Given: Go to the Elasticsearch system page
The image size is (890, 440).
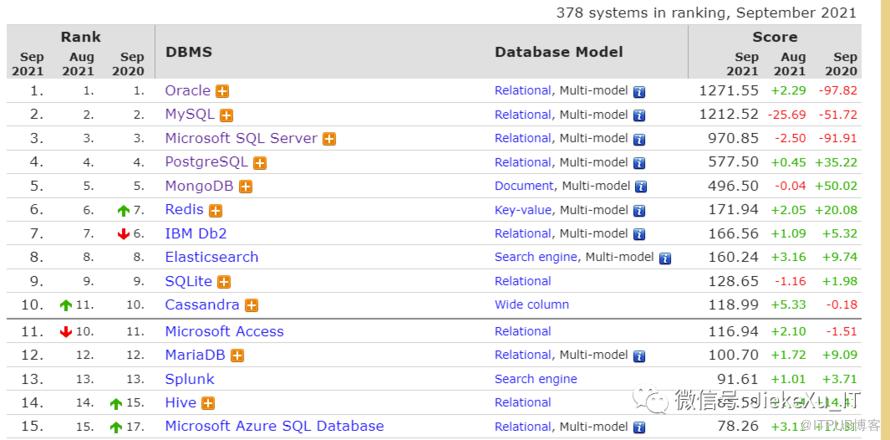Looking at the screenshot, I should pos(211,257).
